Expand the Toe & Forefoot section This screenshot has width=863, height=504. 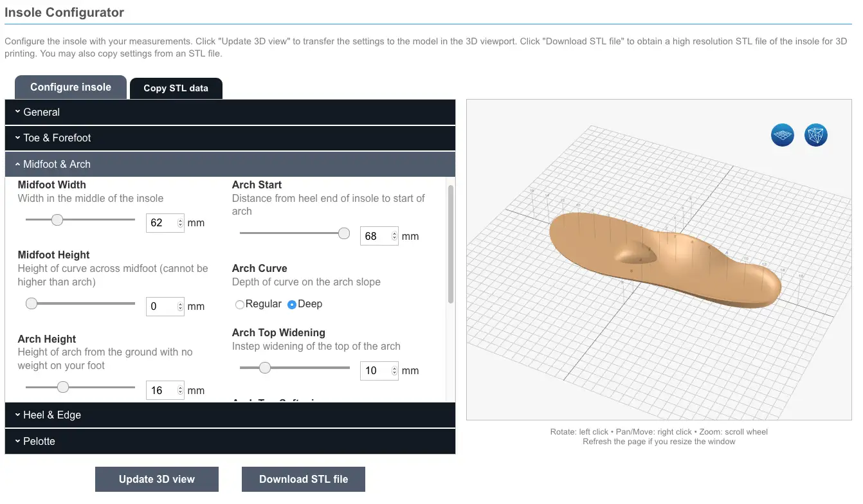230,138
